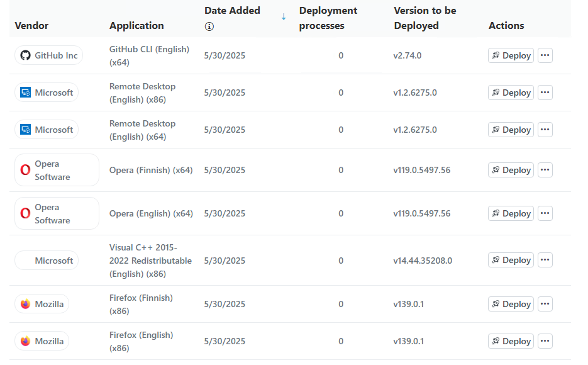This screenshot has width=588, height=365.
Task: Select Opera (English) (x64) application name
Action: [x=151, y=213]
